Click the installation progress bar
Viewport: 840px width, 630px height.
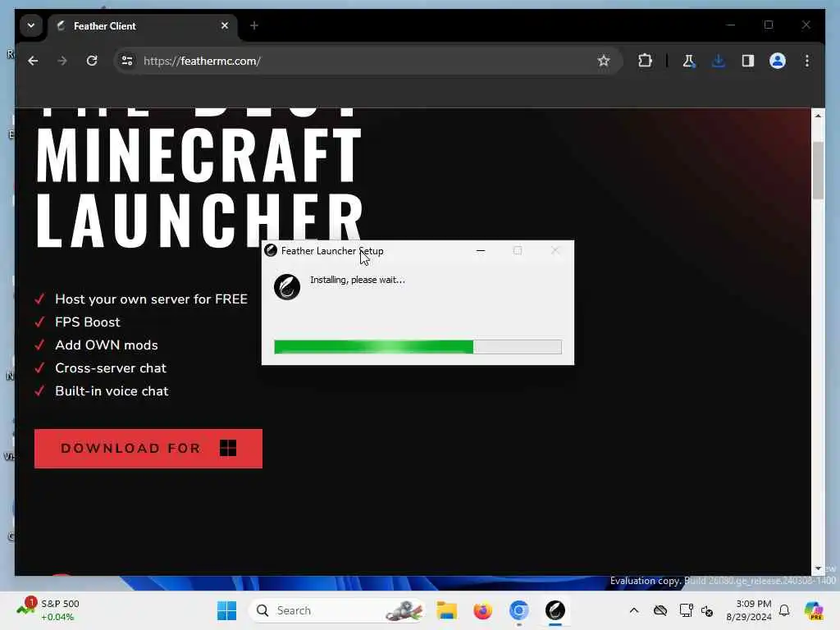click(418, 347)
